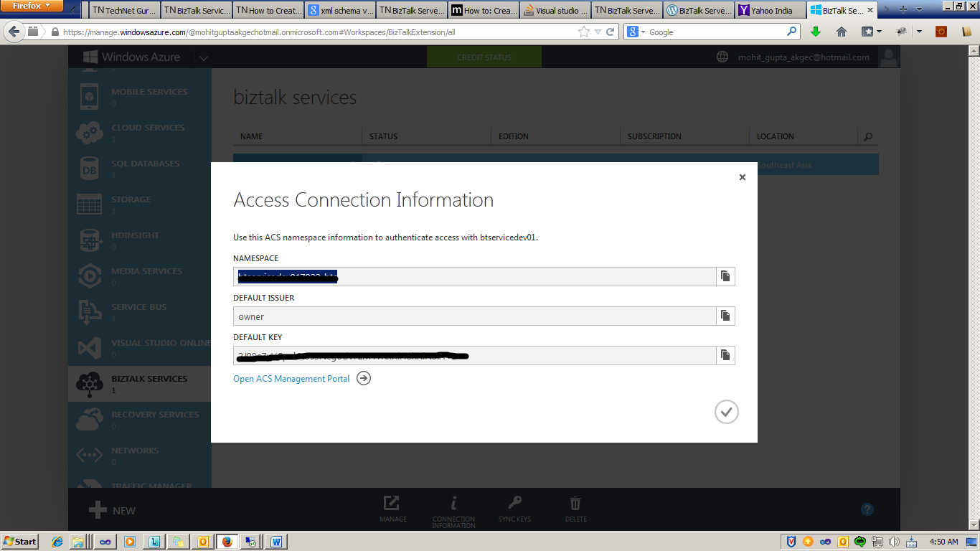
Task: Open SQL Databases in the sidebar
Action: click(140, 168)
